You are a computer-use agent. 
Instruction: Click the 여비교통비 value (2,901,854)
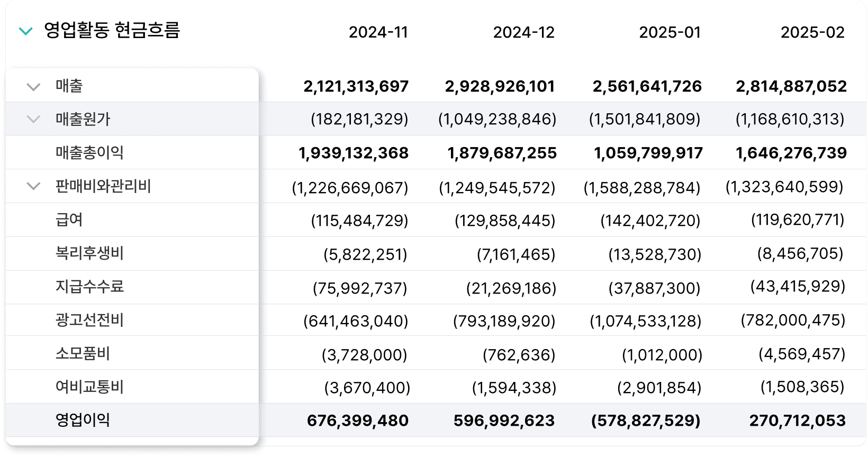659,388
